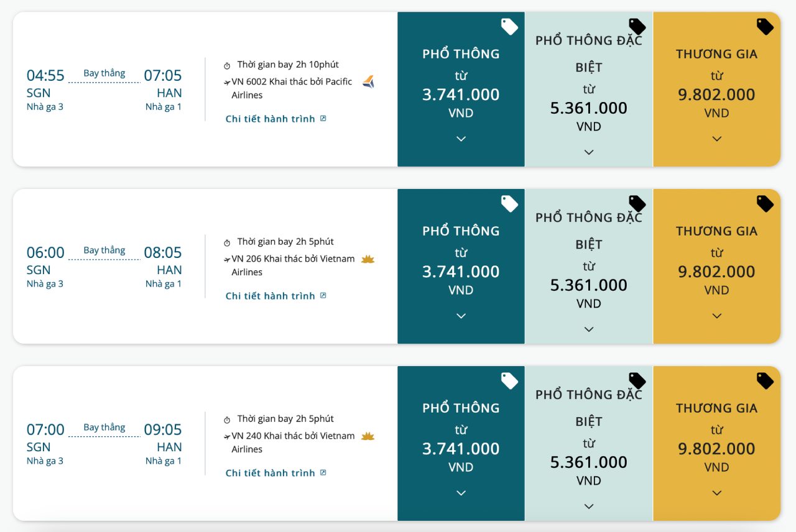Click price tag icon on 07:00 flight Phổ Thông Đặc Biệt
This screenshot has width=796, height=532.
tap(637, 380)
